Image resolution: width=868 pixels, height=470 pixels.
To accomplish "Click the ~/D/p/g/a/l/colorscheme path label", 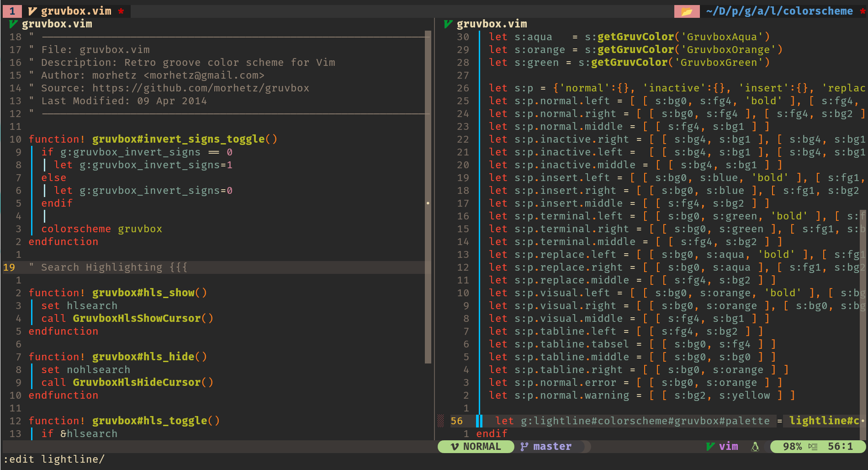I will (x=779, y=11).
